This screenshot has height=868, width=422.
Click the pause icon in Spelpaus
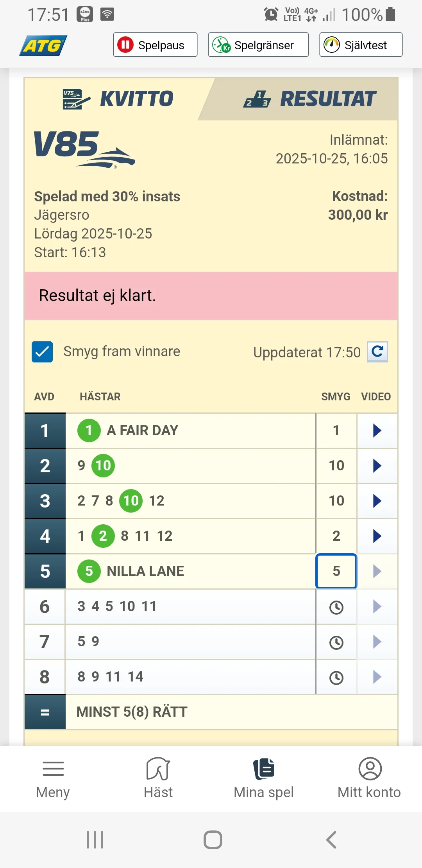(127, 45)
